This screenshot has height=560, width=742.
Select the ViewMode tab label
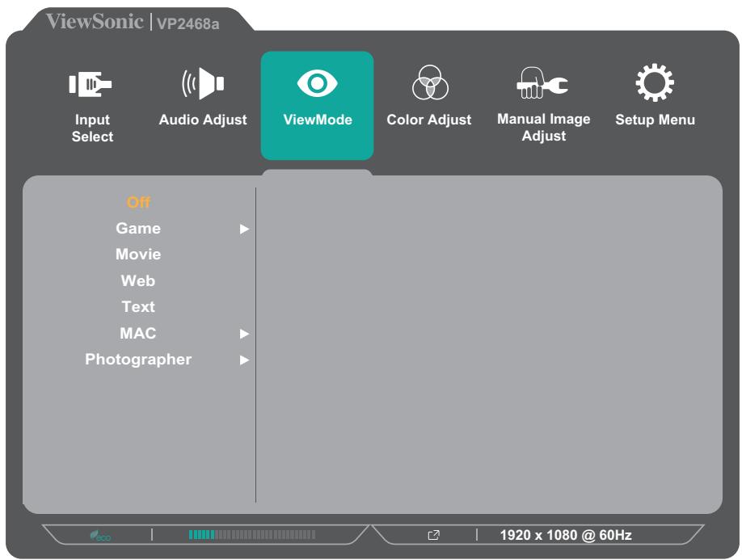(x=318, y=119)
